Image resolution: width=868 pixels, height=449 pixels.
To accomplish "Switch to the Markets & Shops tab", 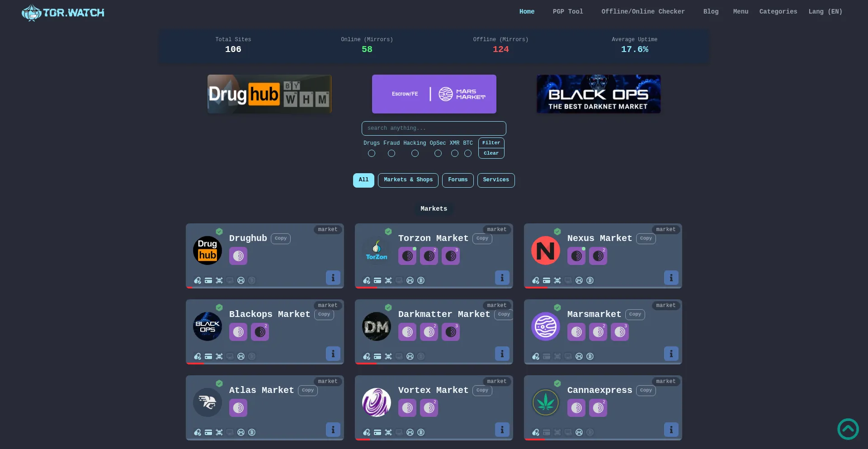I will pos(408,180).
